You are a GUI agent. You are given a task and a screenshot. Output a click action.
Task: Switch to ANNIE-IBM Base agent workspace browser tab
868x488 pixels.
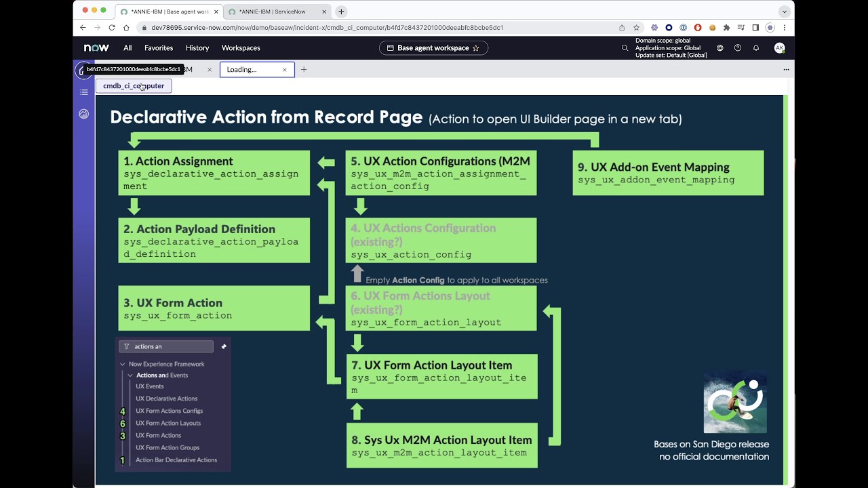(169, 12)
